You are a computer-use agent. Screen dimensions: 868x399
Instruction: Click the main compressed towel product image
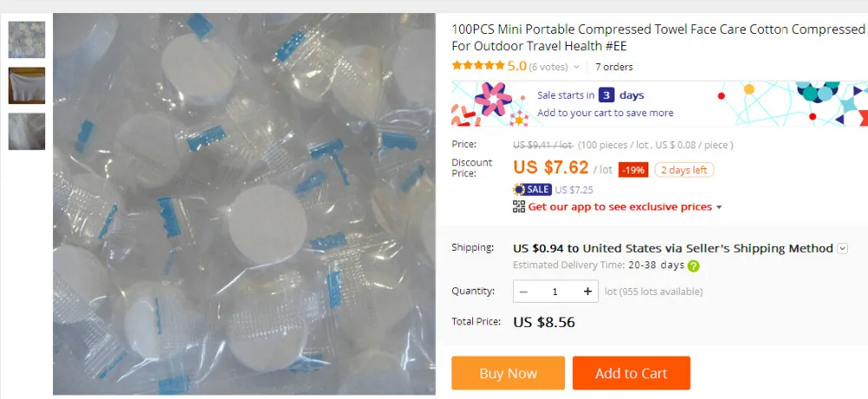click(244, 204)
